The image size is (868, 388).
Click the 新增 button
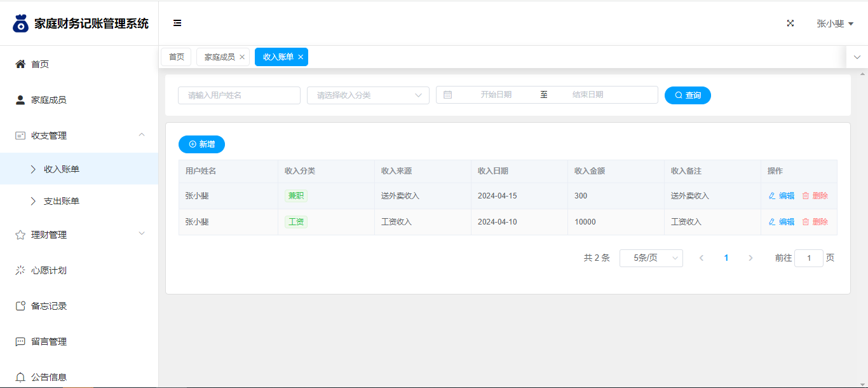tap(201, 144)
